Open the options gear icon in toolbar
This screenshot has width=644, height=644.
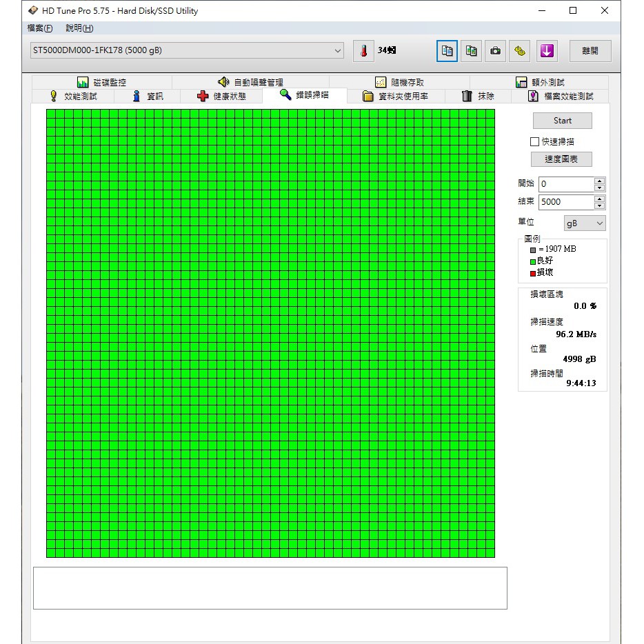coord(520,51)
